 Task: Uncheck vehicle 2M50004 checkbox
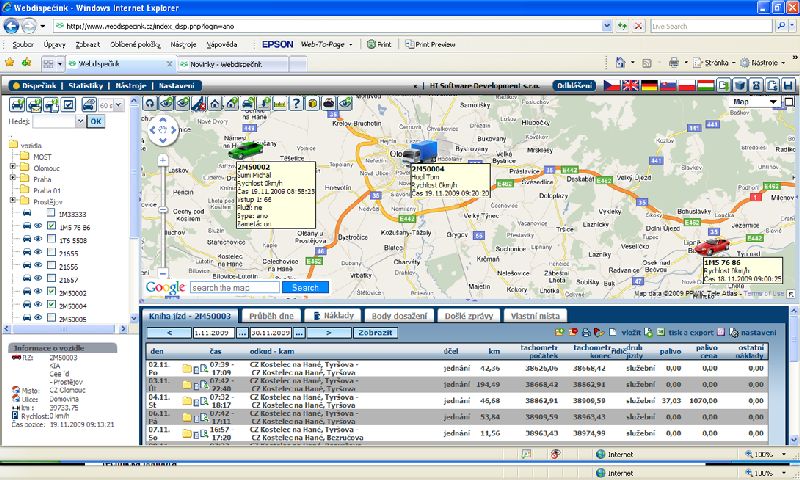tap(51, 305)
